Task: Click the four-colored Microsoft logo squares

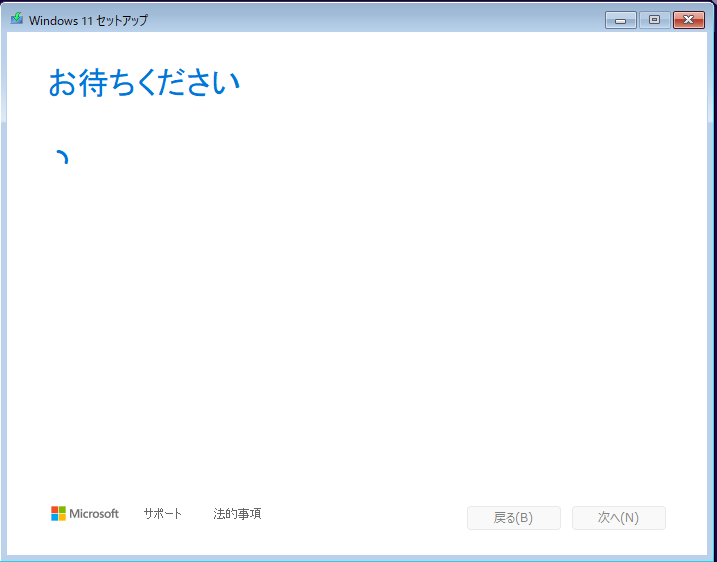Action: point(58,513)
